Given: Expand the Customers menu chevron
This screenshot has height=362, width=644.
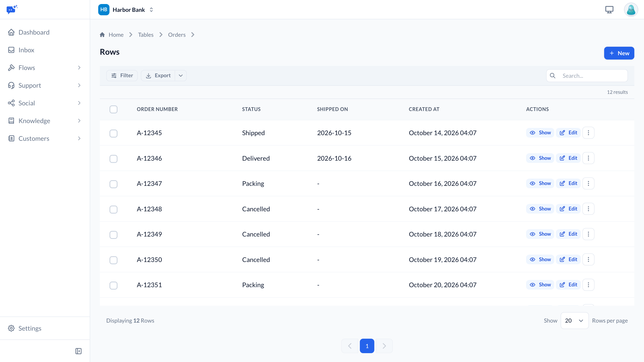Looking at the screenshot, I should point(79,139).
